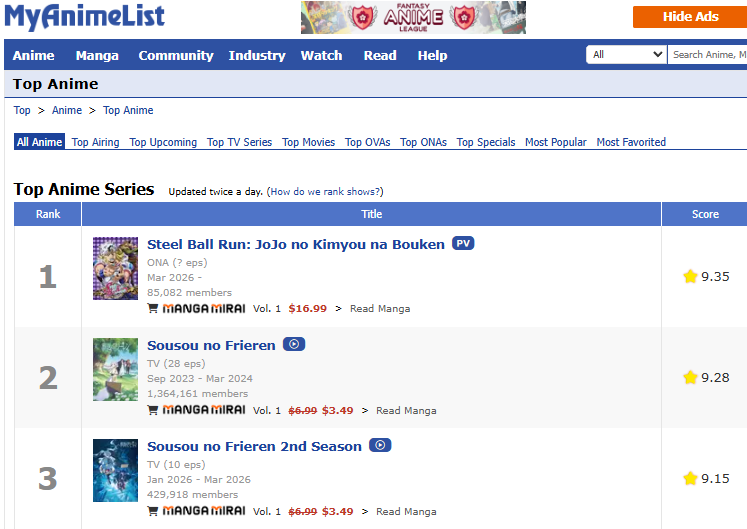This screenshot has height=529, width=747.
Task: Click Manga Mirai logo in Steel Ball Run row
Action: 204,309
